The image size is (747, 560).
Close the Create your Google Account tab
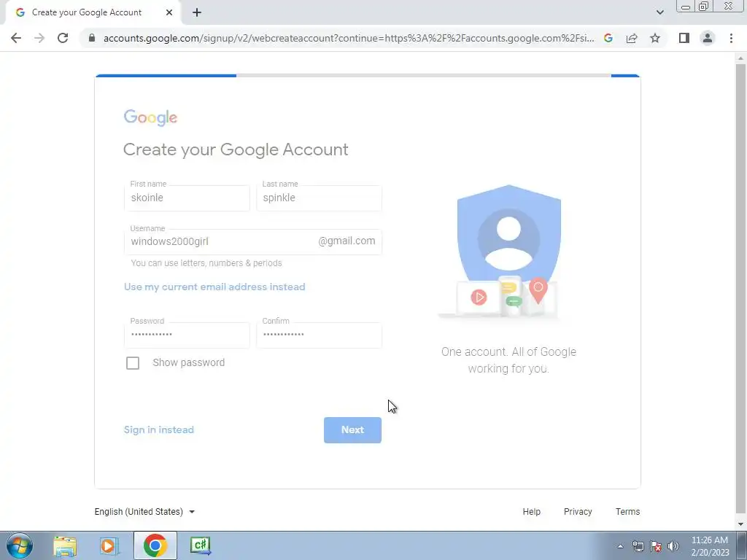(x=169, y=13)
